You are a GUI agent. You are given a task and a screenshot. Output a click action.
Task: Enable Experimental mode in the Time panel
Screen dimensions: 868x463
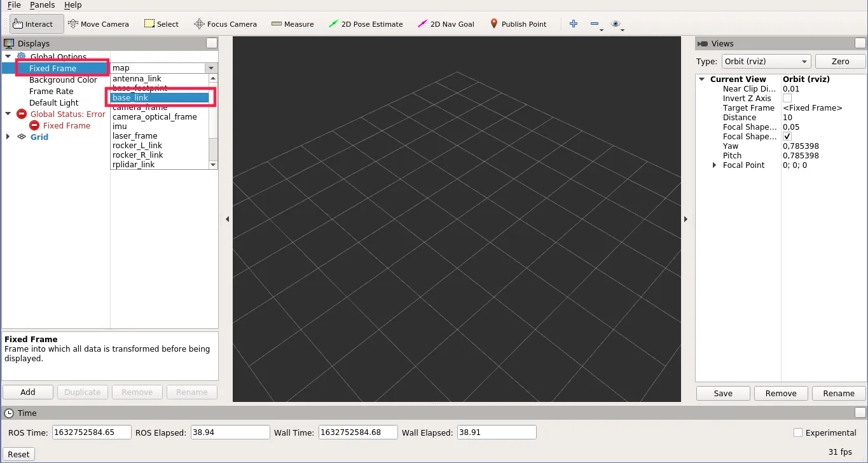pos(797,432)
